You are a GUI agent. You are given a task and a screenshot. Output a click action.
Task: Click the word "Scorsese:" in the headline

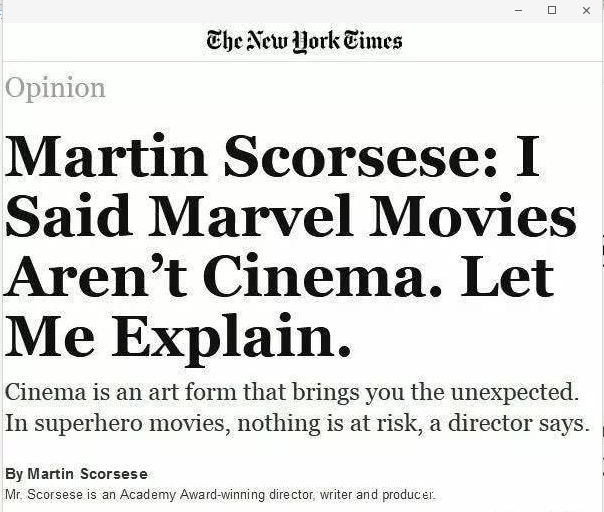pyautogui.click(x=360, y=158)
